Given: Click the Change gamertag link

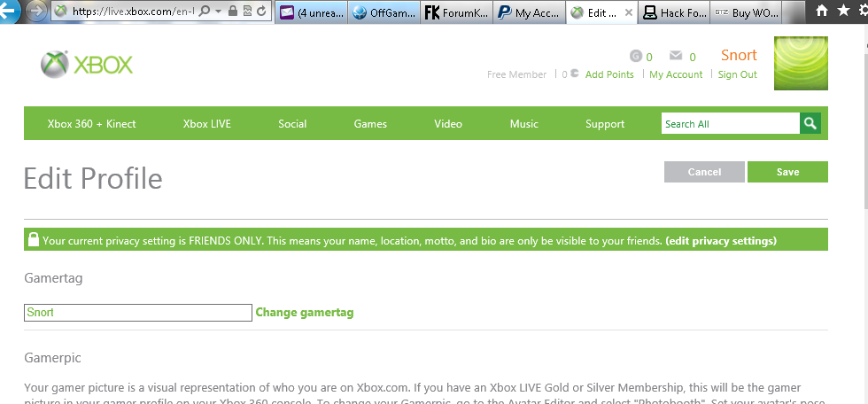Looking at the screenshot, I should pos(305,312).
